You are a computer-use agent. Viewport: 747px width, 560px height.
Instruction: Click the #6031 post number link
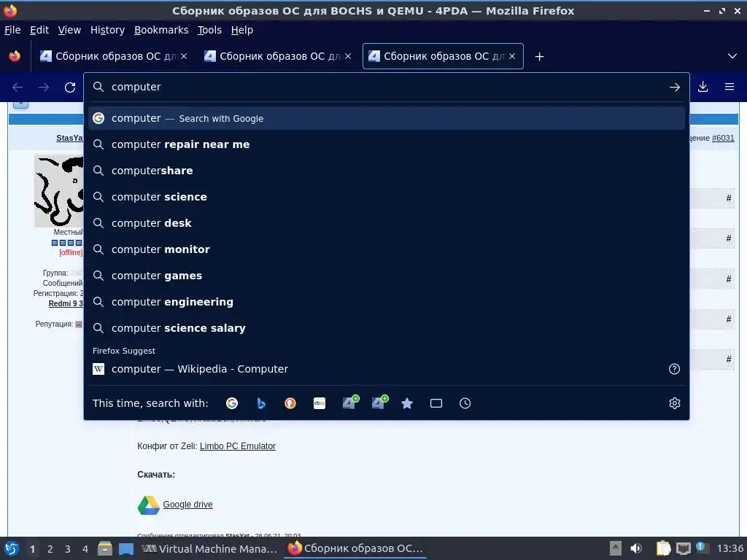pos(723,138)
